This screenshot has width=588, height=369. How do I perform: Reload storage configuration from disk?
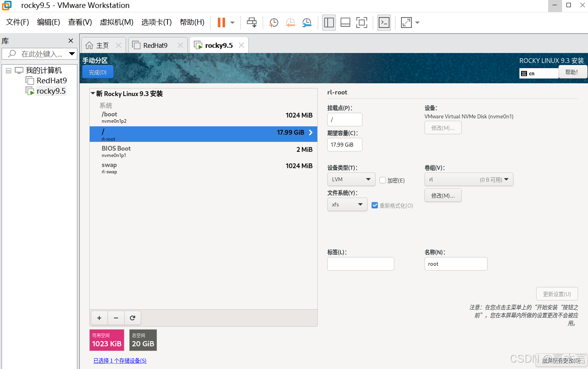click(133, 318)
